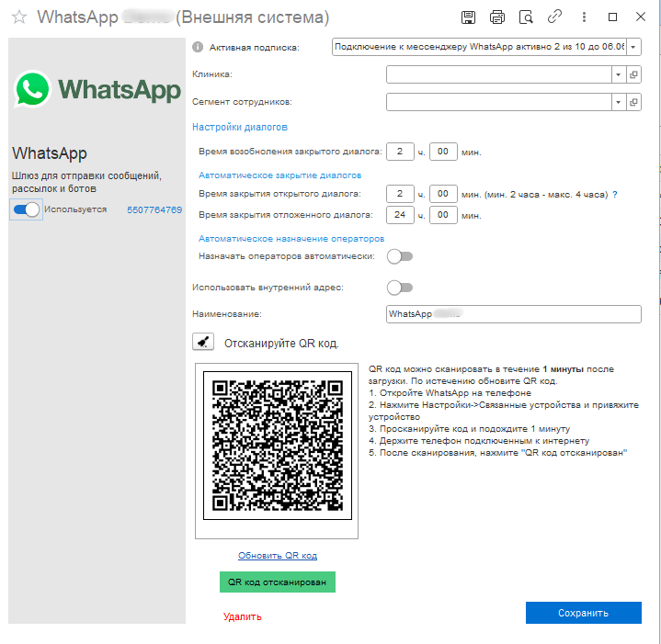661x644 pixels.
Task: Expand the Клиника dropdown list
Action: (619, 74)
